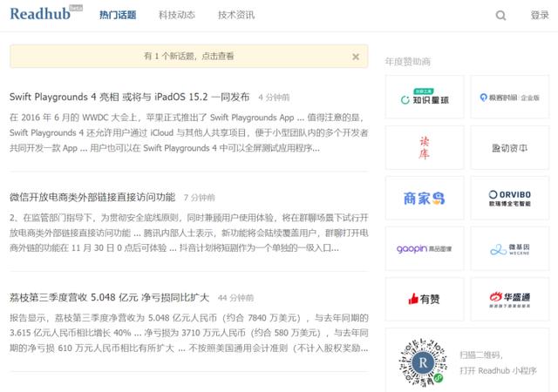
Task: Click the 荔枝 article summary text
Action: pyautogui.click(x=189, y=333)
